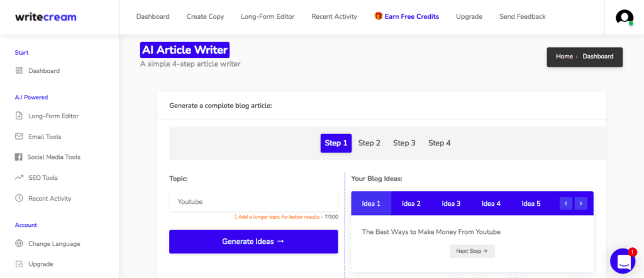This screenshot has height=278, width=644.
Task: Open Upgrade label in left sidebar
Action: coord(41,264)
